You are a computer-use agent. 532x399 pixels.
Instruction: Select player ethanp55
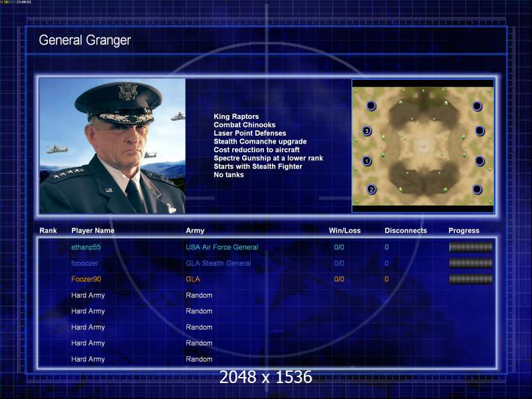pyautogui.click(x=86, y=247)
